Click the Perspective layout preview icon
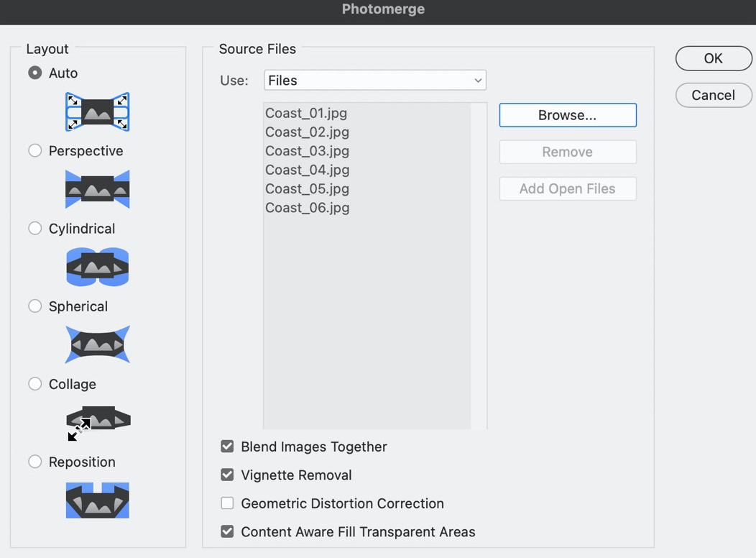 [x=98, y=189]
